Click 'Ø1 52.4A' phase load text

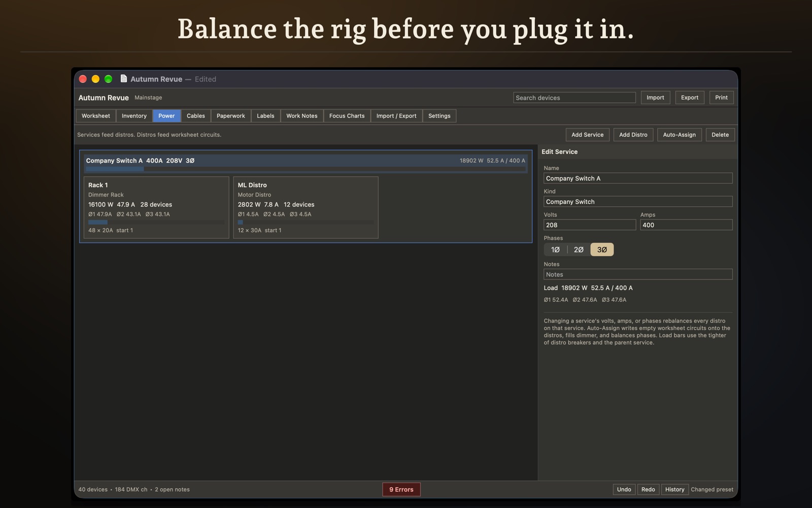click(x=556, y=300)
